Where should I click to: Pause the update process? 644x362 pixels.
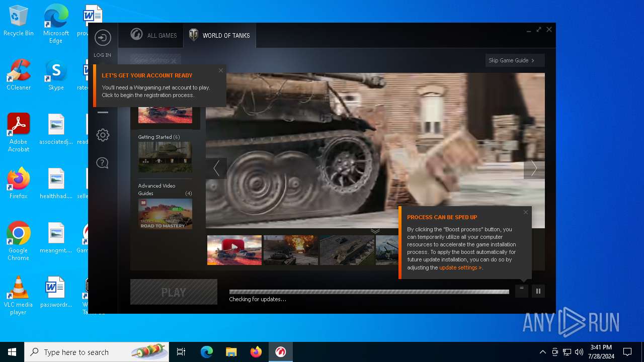538,291
